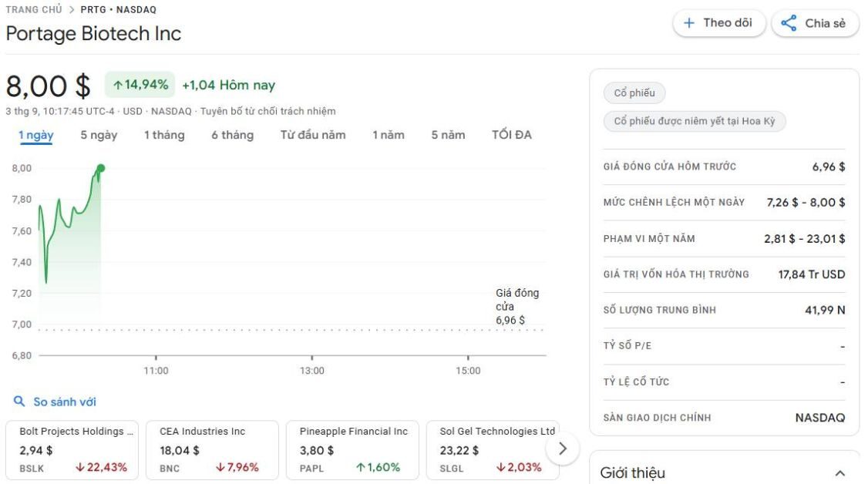This screenshot has height=484, width=868.
Task: Select the TỐI ĐA range tab
Action: [x=512, y=135]
